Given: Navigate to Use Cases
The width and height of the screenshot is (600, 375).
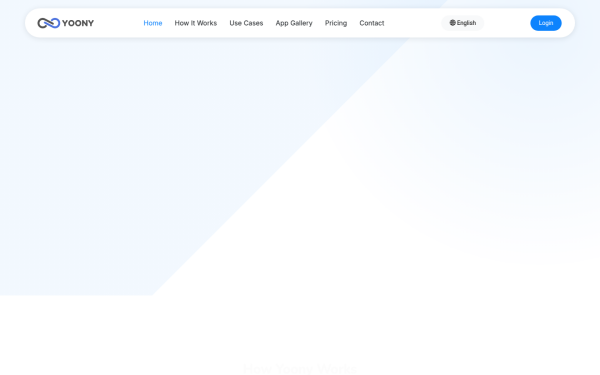Looking at the screenshot, I should [x=246, y=23].
